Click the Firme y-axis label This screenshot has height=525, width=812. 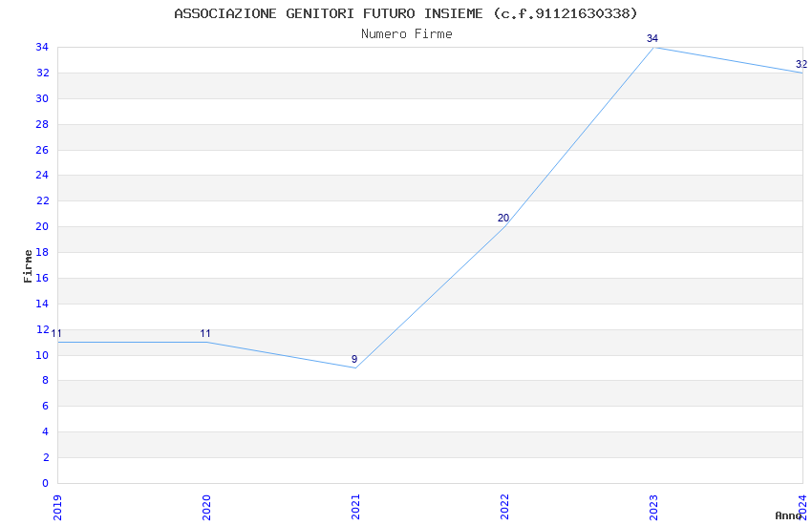(x=28, y=266)
